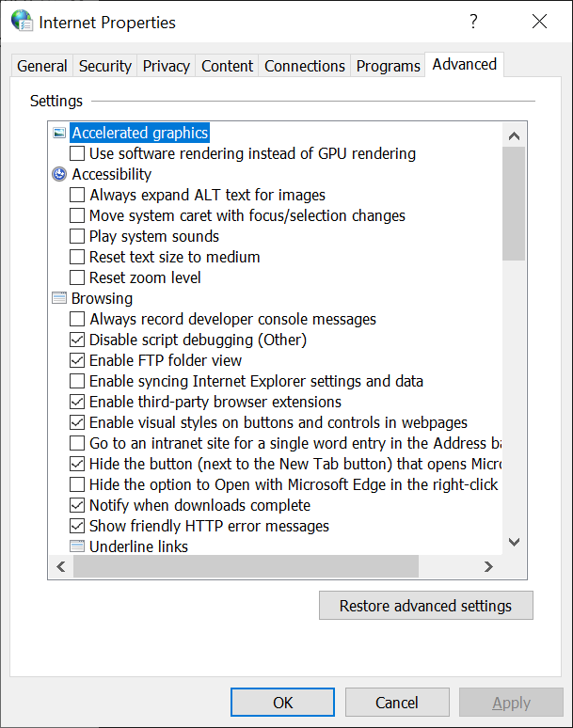Check Reset zoom level option
Image resolution: width=573 pixels, height=728 pixels.
(77, 277)
